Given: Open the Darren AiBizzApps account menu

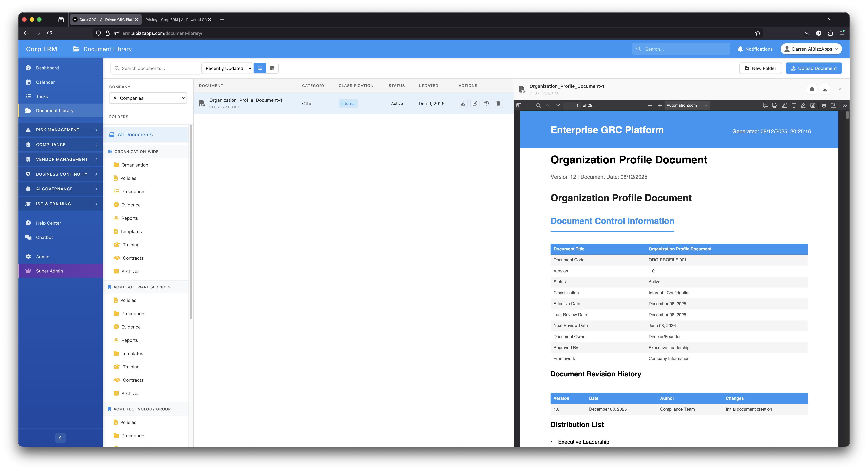Looking at the screenshot, I should tap(811, 49).
